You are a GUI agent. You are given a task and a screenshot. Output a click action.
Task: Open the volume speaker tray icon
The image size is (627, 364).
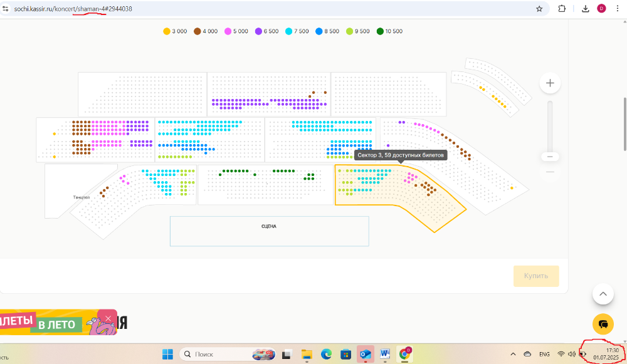571,354
